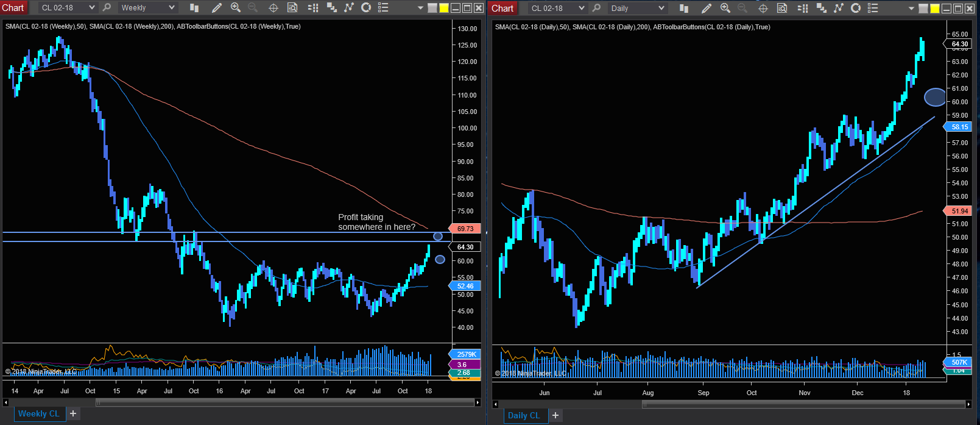Image resolution: width=980 pixels, height=425 pixels.
Task: Expand toolbar overflow arrow in Daily window
Action: 911,9
